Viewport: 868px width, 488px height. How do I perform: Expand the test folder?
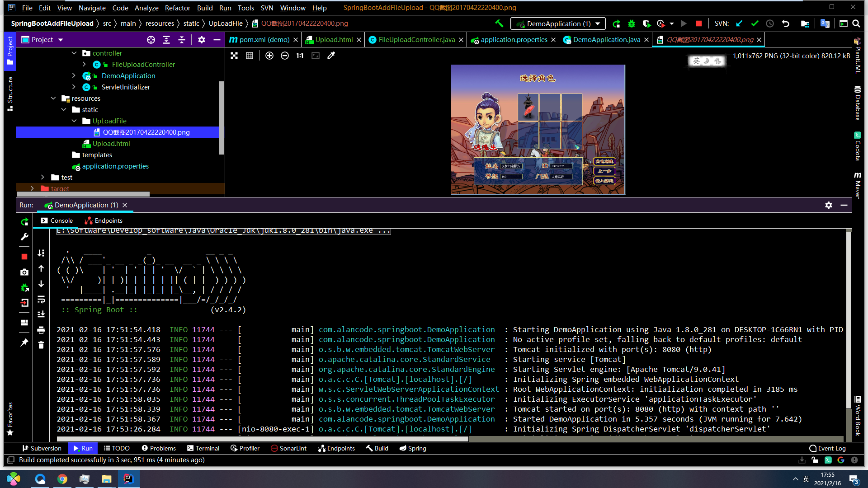click(42, 178)
